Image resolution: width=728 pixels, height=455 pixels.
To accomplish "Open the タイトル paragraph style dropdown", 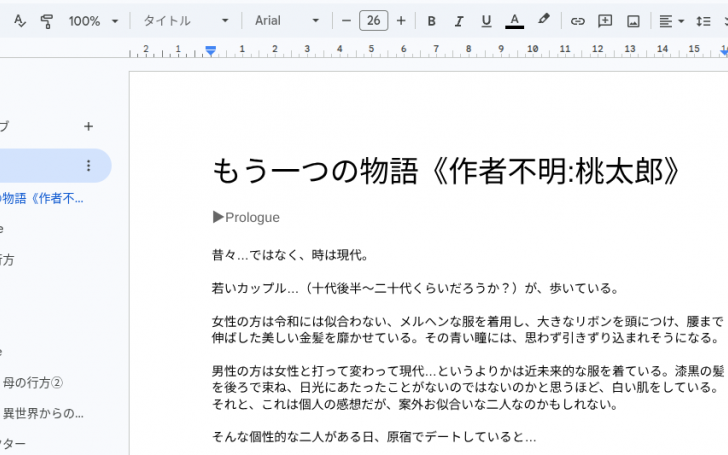I will click(x=186, y=21).
